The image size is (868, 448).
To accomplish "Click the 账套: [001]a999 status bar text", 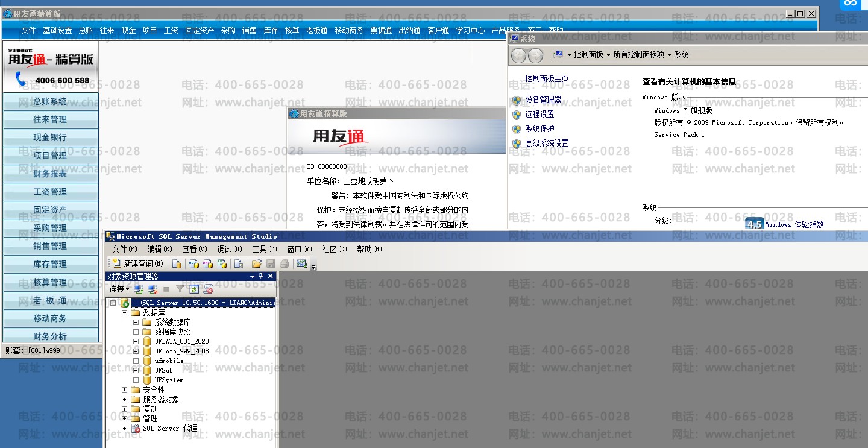I will (x=33, y=350).
